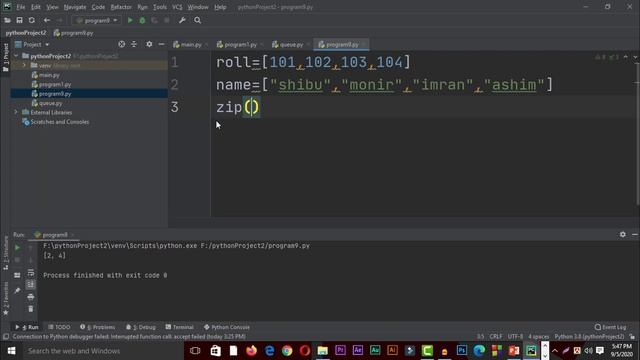The width and height of the screenshot is (640, 360).
Task: Toggle the Favorites side tool window
Action: click(x=5, y=299)
